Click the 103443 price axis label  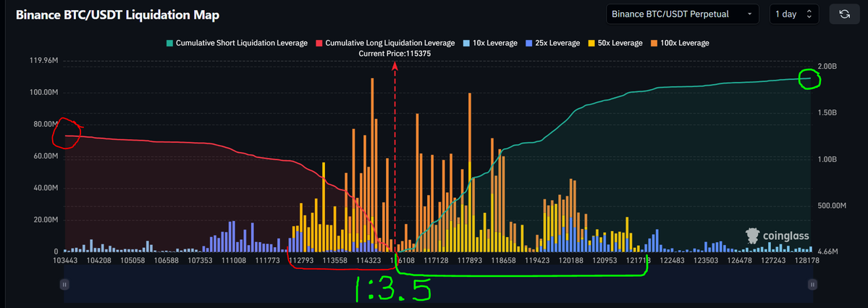coord(64,259)
